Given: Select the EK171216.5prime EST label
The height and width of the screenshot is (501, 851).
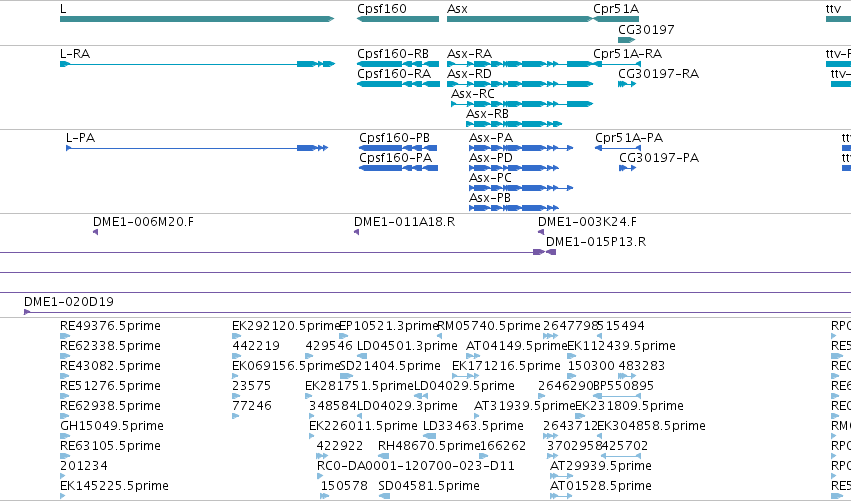Looking at the screenshot, I should [506, 366].
